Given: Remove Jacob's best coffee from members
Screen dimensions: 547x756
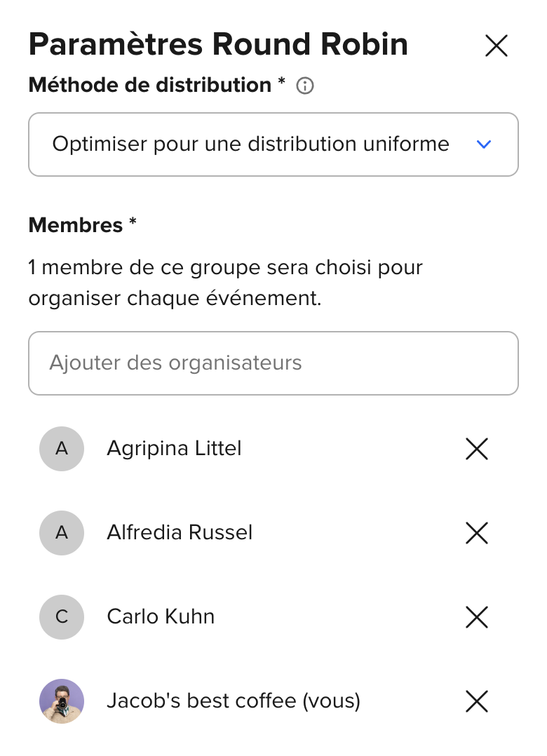Looking at the screenshot, I should [477, 701].
